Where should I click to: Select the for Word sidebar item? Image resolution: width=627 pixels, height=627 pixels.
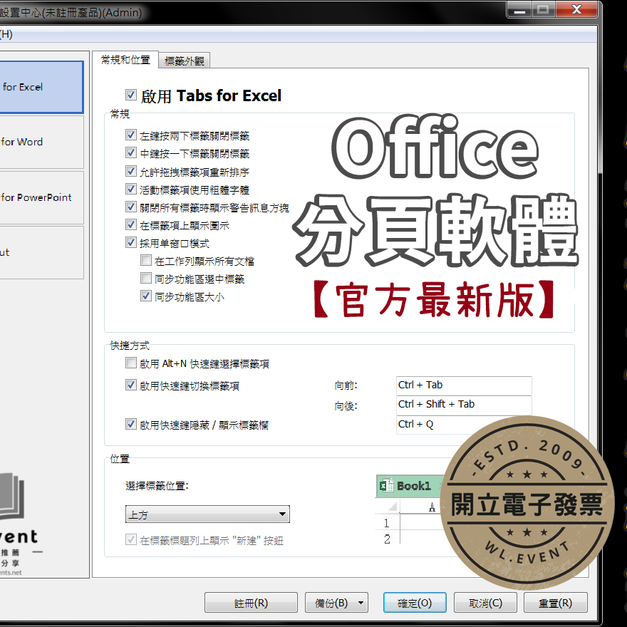(x=42, y=142)
